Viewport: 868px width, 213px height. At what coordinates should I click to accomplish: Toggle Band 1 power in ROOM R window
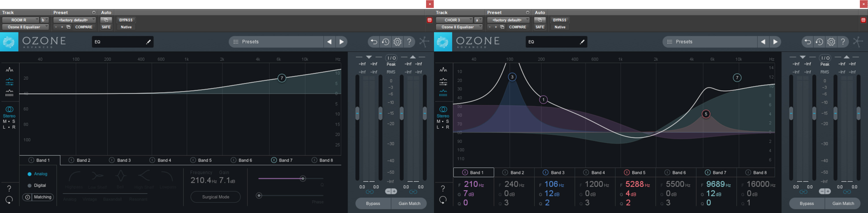(31, 160)
